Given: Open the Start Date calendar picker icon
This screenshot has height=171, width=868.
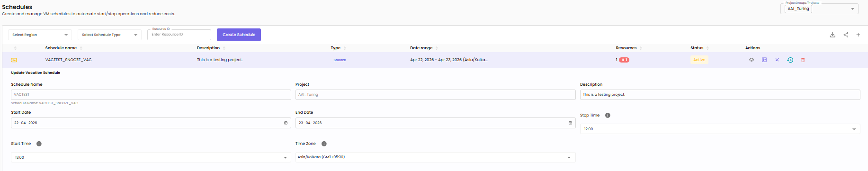Looking at the screenshot, I should point(286,123).
